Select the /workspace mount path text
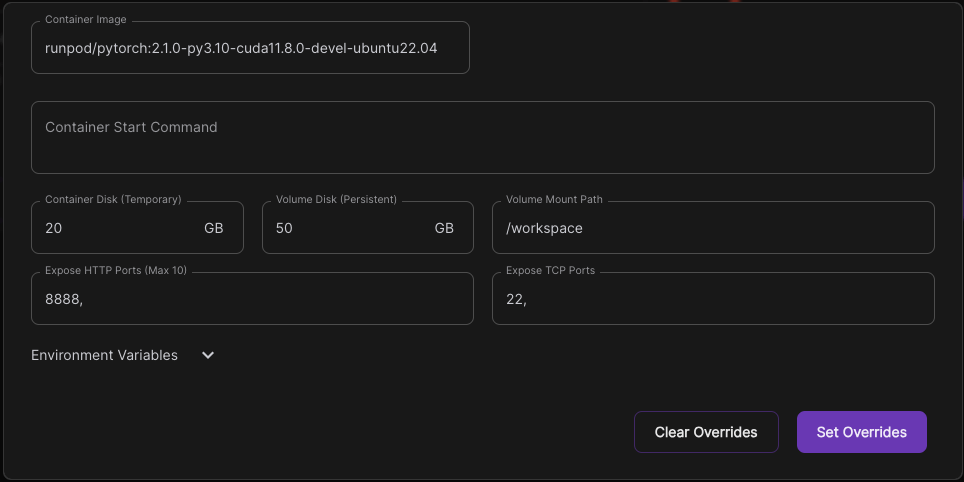The width and height of the screenshot is (964, 482). (x=544, y=228)
